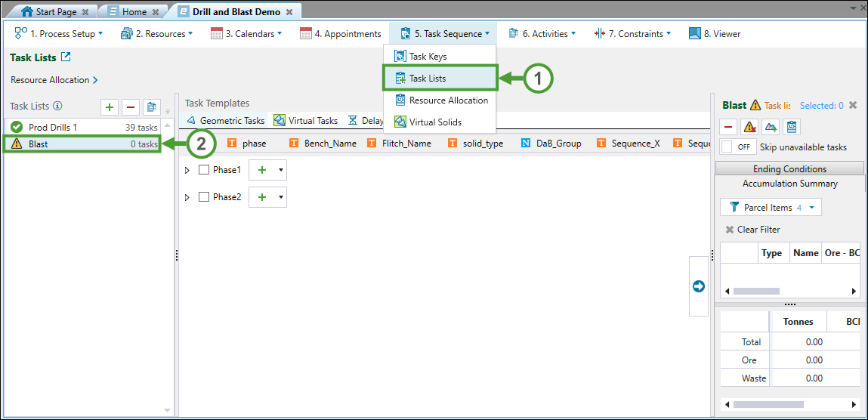Click the Accumulation Summary horizontal scrollbar
This screenshot has width=868, height=420.
789,291
